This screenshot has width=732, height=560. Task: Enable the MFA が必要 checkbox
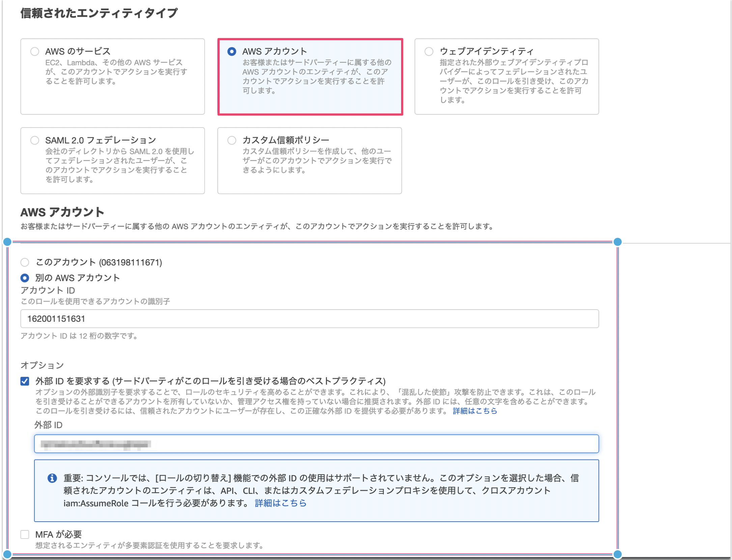(x=25, y=534)
